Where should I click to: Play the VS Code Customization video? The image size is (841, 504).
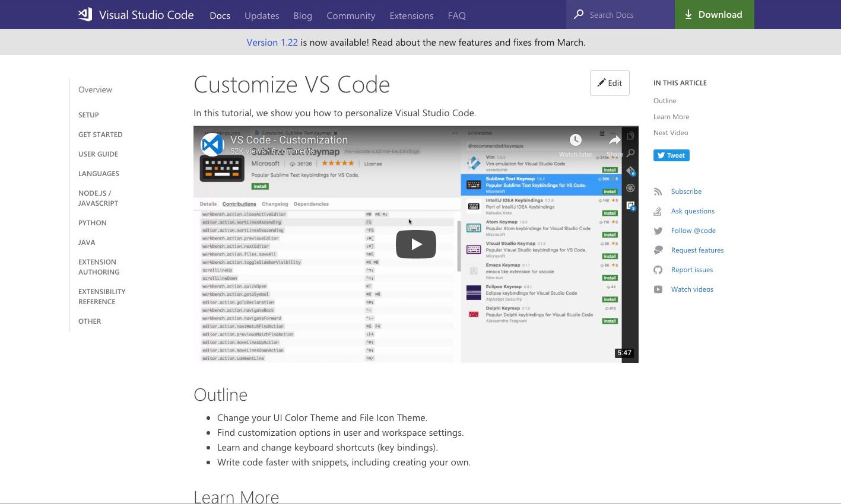pyautogui.click(x=416, y=244)
